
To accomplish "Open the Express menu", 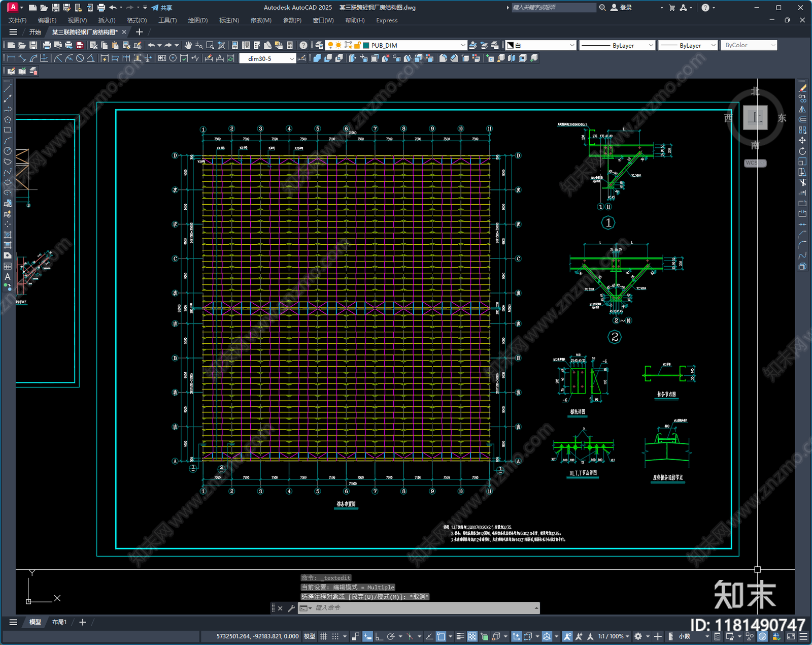I will [387, 20].
